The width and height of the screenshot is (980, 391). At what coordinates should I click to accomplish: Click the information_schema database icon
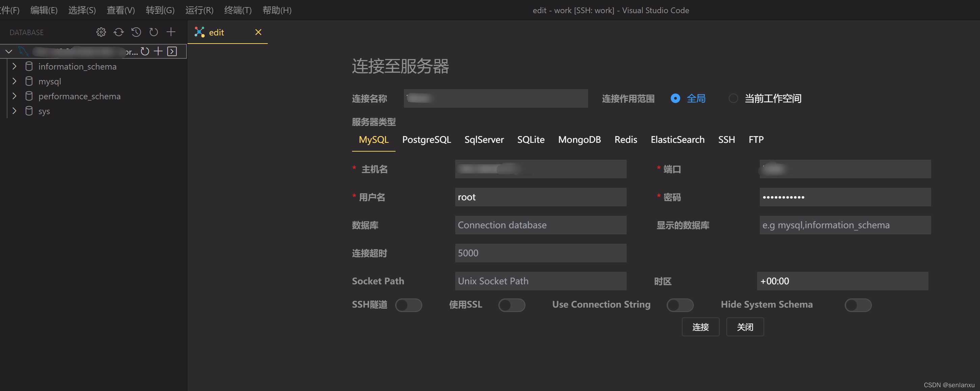tap(29, 66)
